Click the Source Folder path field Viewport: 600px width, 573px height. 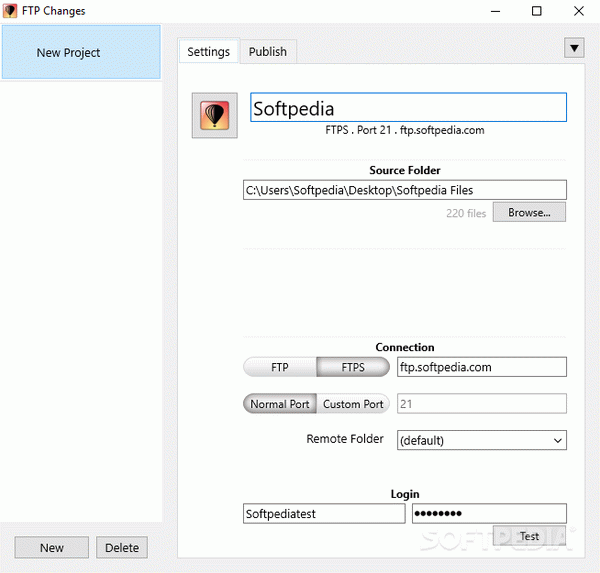tap(405, 190)
